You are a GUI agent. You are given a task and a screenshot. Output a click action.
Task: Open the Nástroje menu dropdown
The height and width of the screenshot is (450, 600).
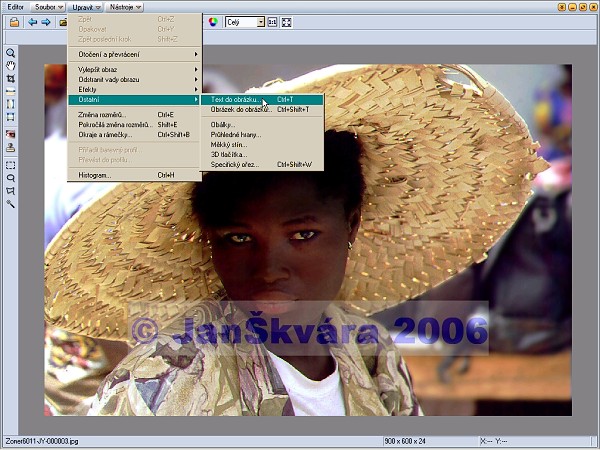[125, 7]
